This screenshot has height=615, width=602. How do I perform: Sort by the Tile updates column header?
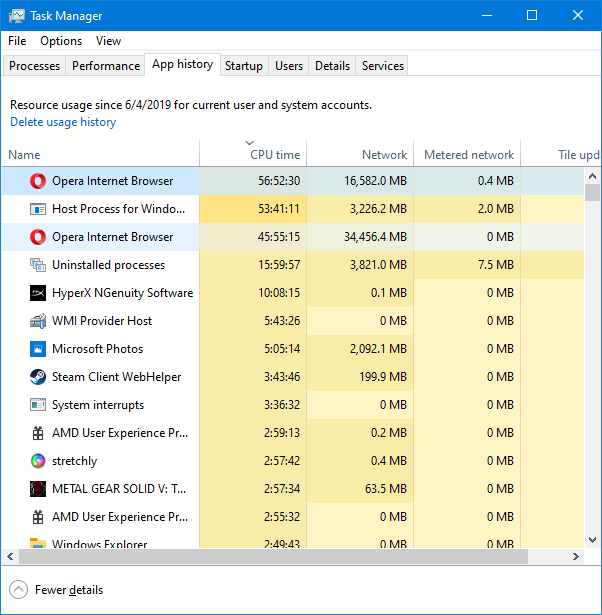[561, 153]
